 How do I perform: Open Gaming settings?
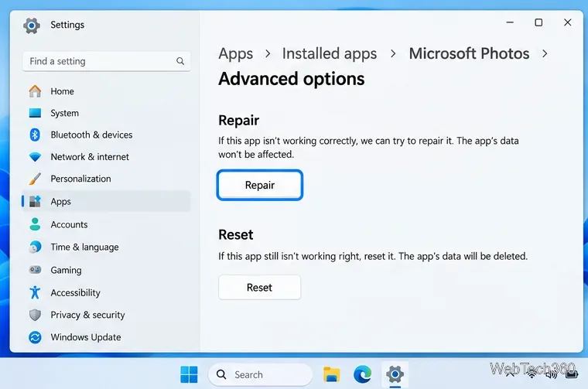click(66, 270)
